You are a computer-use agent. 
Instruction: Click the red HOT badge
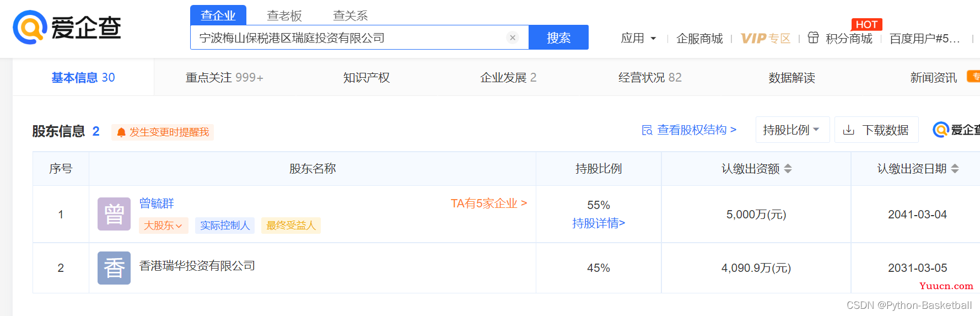pos(866,24)
